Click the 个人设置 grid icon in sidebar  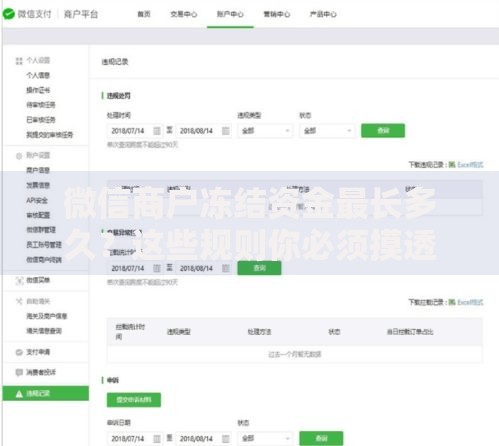pos(19,61)
